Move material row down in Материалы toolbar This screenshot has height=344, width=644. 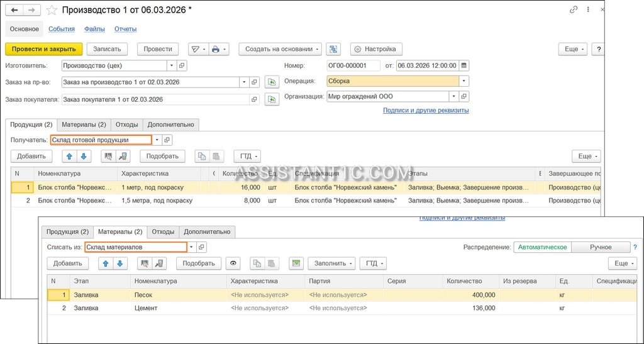click(119, 264)
